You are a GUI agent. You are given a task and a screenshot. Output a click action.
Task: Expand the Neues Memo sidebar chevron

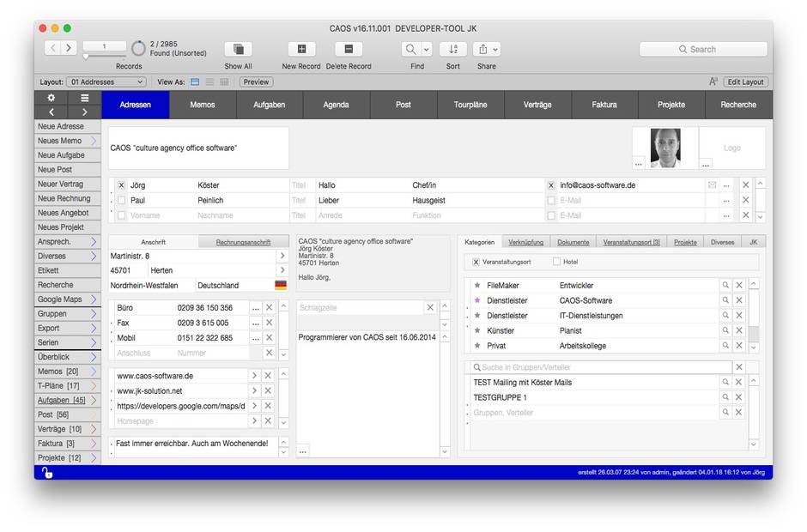coord(94,141)
